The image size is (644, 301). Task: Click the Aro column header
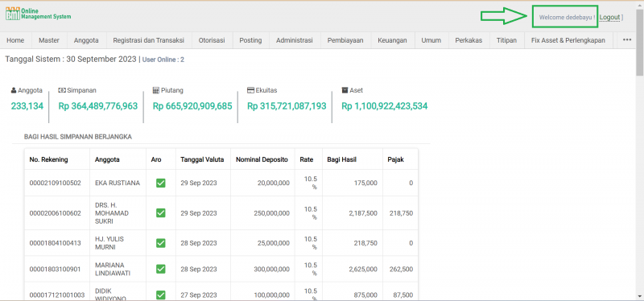tap(155, 159)
